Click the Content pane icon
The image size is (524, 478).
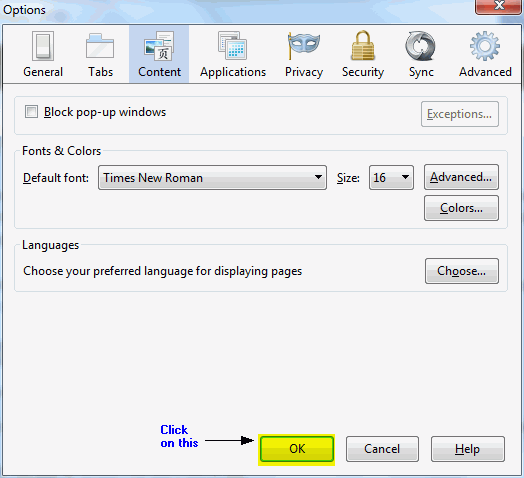pos(159,46)
